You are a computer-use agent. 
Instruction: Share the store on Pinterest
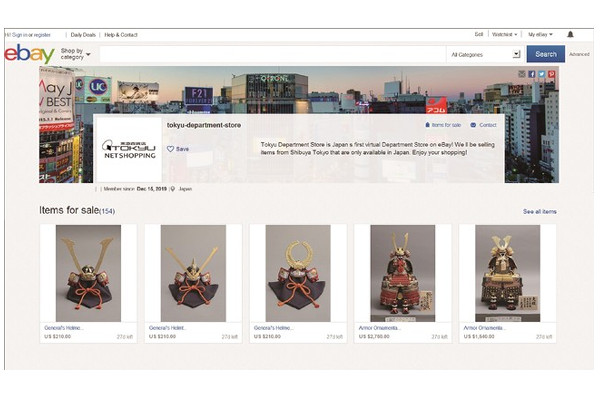[551, 74]
